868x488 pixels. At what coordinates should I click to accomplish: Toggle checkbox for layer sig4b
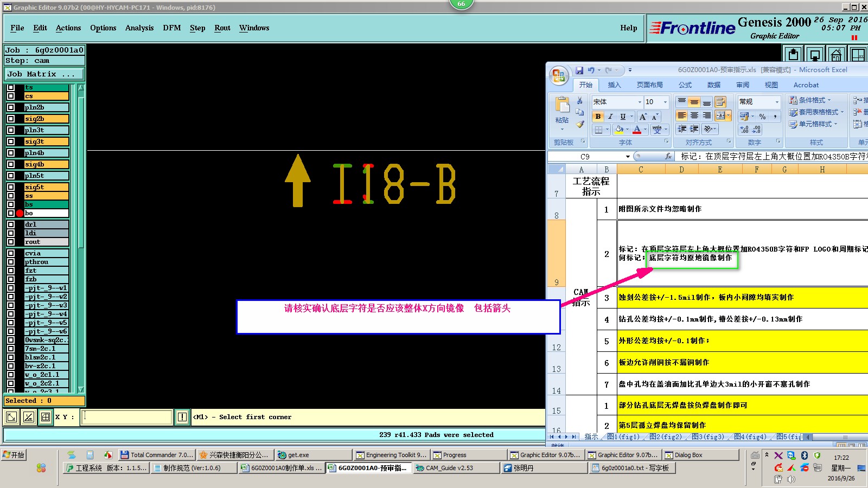11,164
